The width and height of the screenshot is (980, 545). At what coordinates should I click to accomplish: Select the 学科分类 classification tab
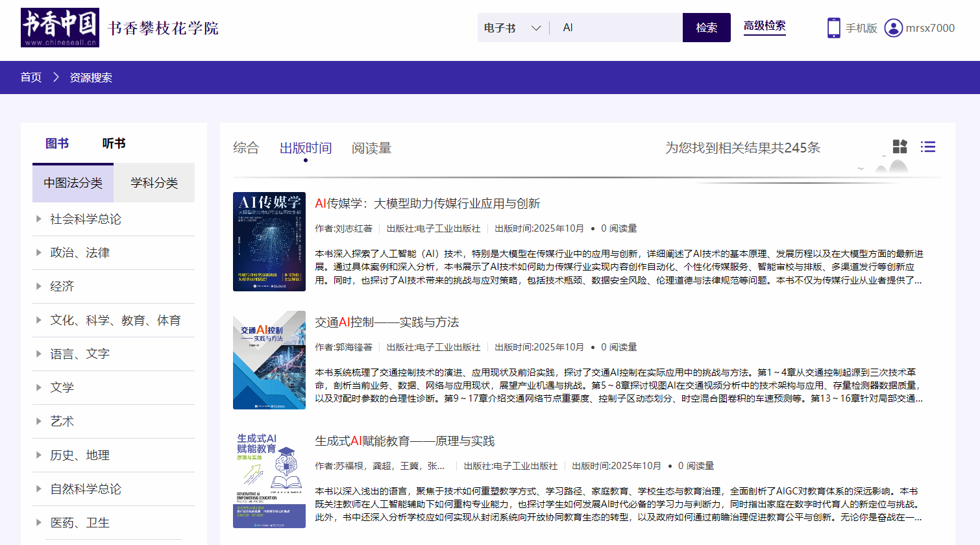pos(154,183)
